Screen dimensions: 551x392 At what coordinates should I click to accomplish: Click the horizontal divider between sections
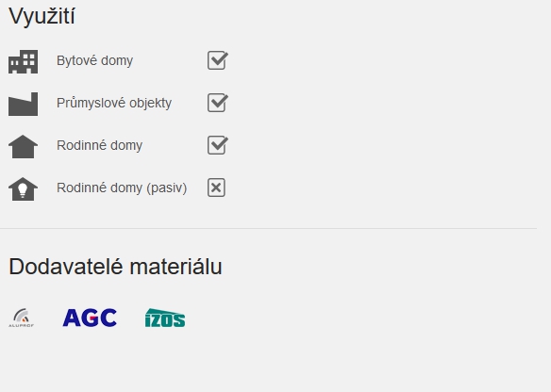click(269, 228)
